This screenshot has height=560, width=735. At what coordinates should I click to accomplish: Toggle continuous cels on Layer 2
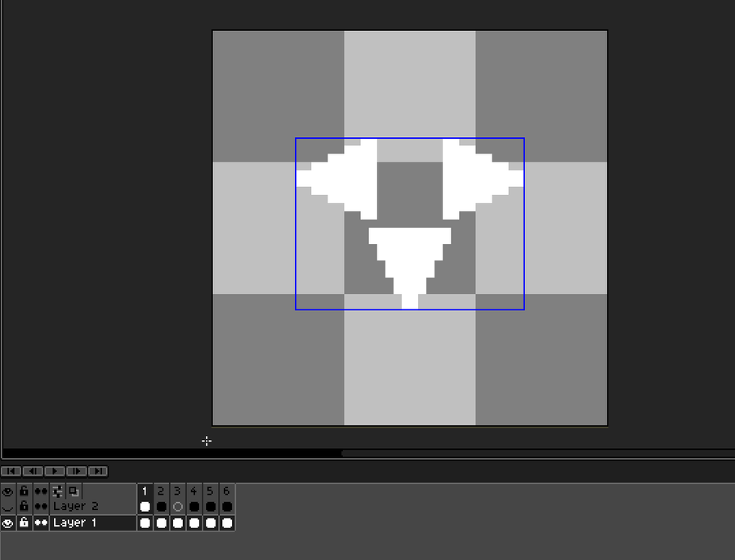[41, 507]
